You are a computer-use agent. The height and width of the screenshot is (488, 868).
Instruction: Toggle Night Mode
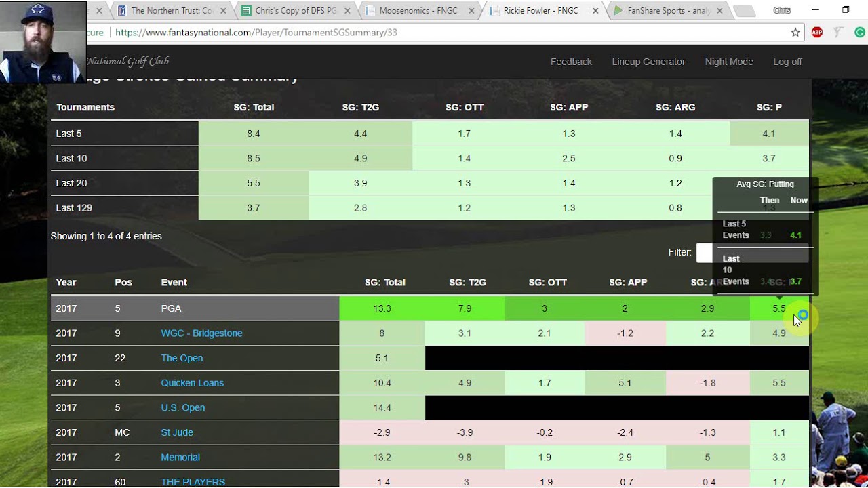(x=729, y=62)
